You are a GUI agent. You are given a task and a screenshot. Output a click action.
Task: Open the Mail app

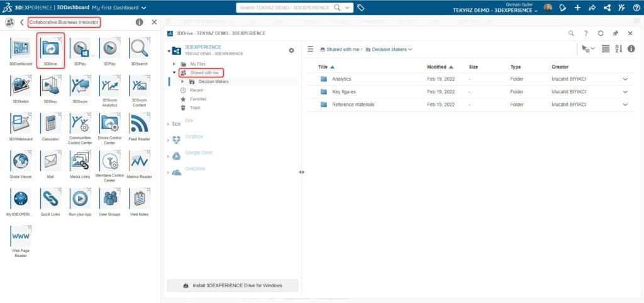[50, 161]
